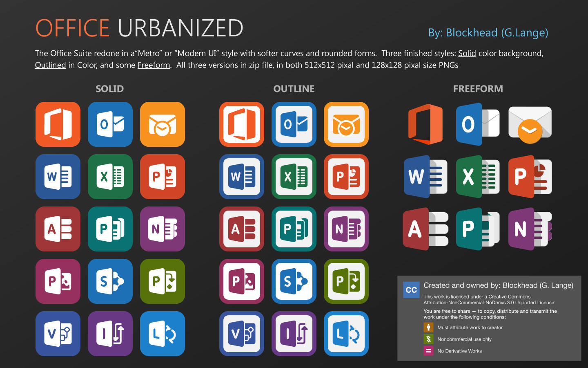Click the underlined Solid link in description

[467, 54]
